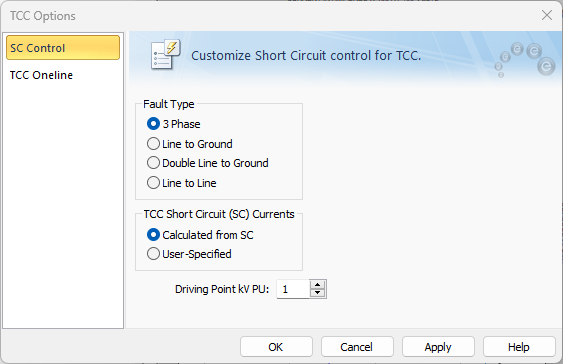Choose Double Line to Ground option
The image size is (563, 364).
tap(208, 163)
